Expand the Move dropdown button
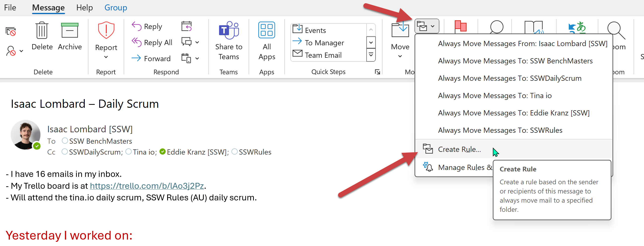 tap(400, 56)
